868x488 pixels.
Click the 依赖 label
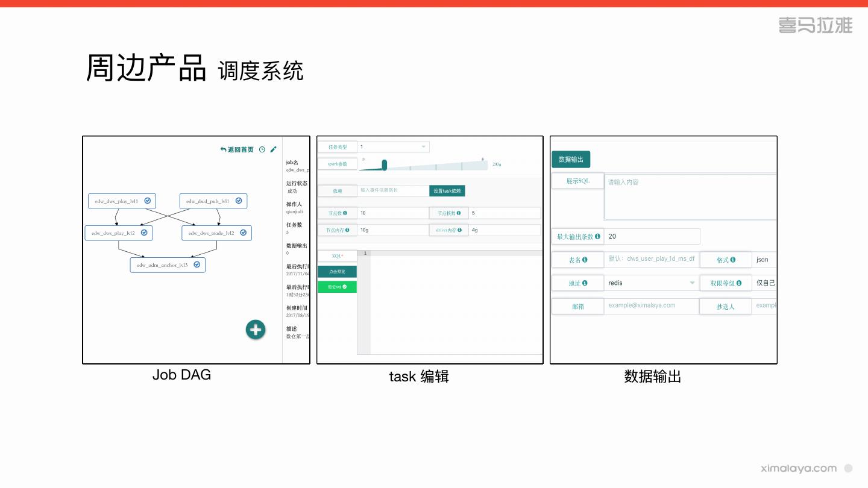(338, 190)
